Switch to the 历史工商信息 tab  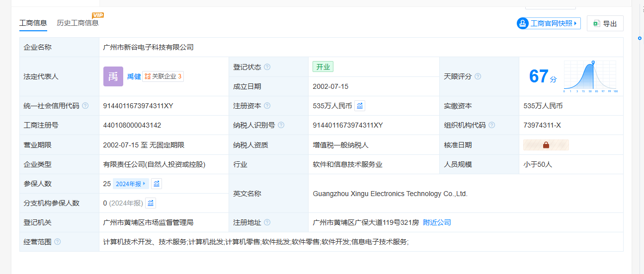[78, 22]
